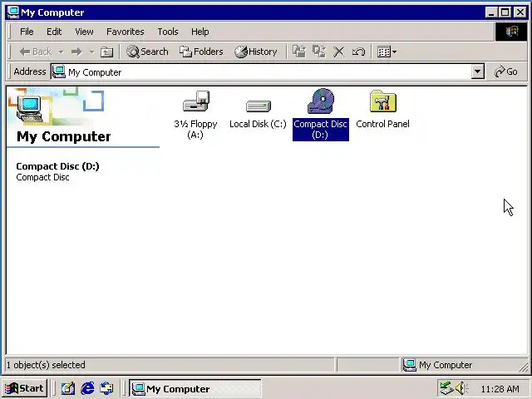Show the History pane
Screen dimensions: 532x399
(256, 52)
